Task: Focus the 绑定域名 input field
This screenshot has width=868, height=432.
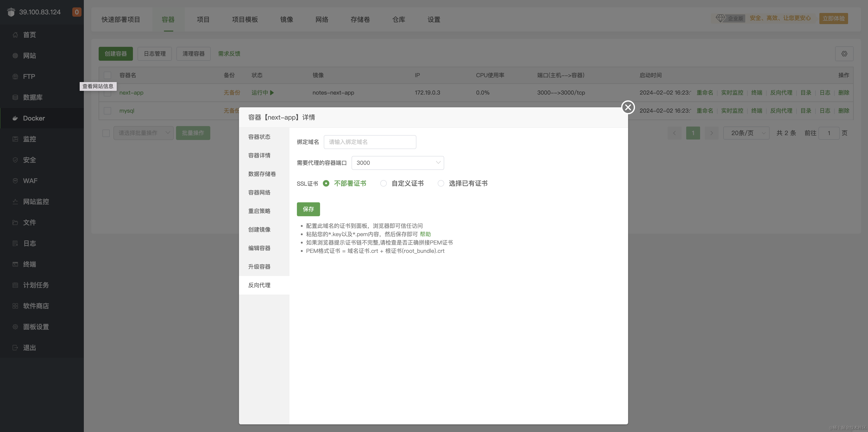Action: click(x=370, y=142)
